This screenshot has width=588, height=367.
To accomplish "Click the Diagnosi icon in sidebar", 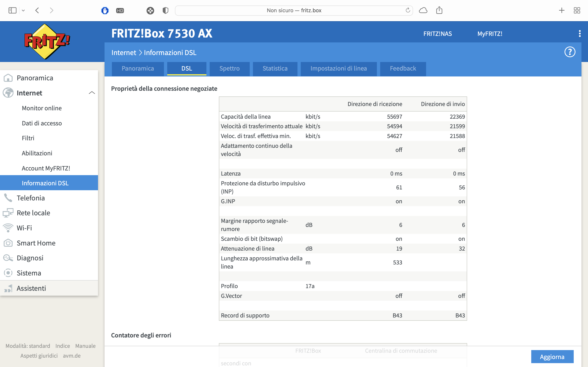I will tap(8, 258).
